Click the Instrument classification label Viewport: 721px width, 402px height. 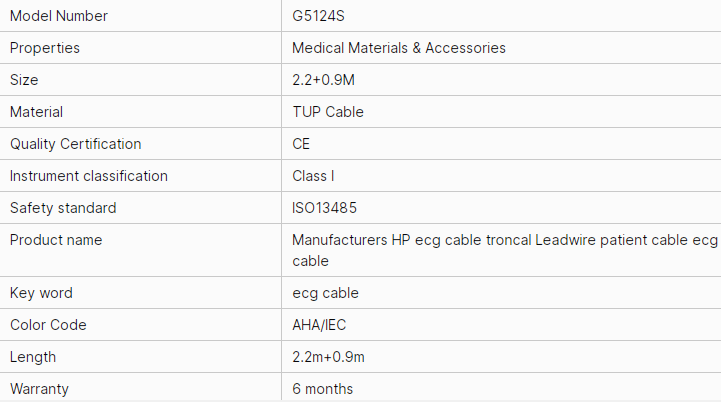click(x=89, y=176)
